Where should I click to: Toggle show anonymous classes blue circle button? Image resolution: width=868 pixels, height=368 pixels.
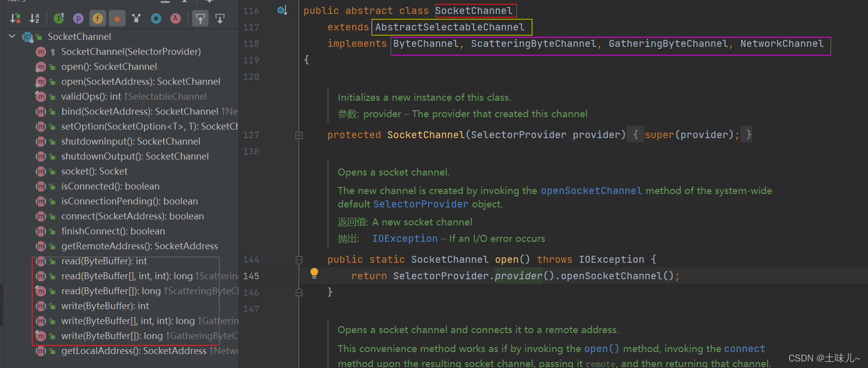pyautogui.click(x=156, y=18)
